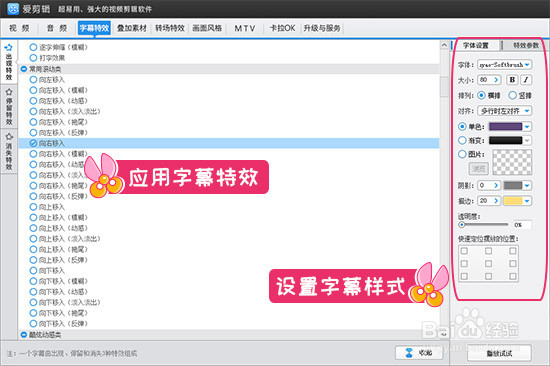Click the black 渐变 color swatch
550x366 pixels.
click(x=505, y=140)
